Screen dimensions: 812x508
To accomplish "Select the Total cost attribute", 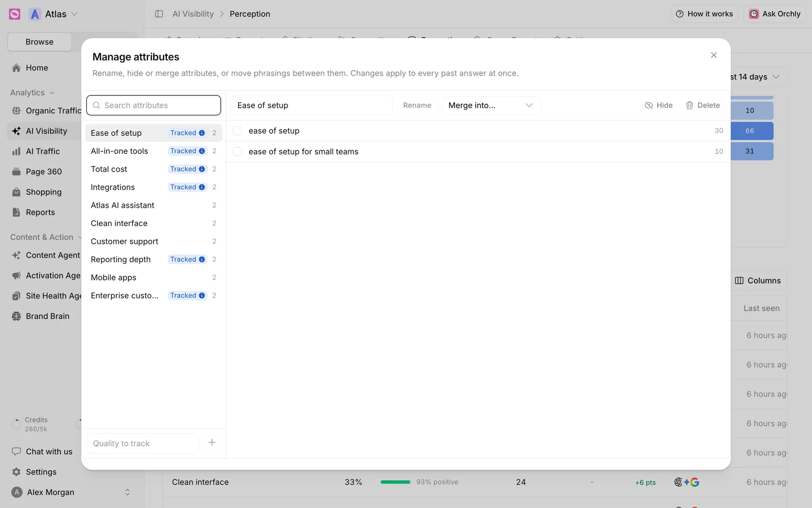I will click(153, 169).
